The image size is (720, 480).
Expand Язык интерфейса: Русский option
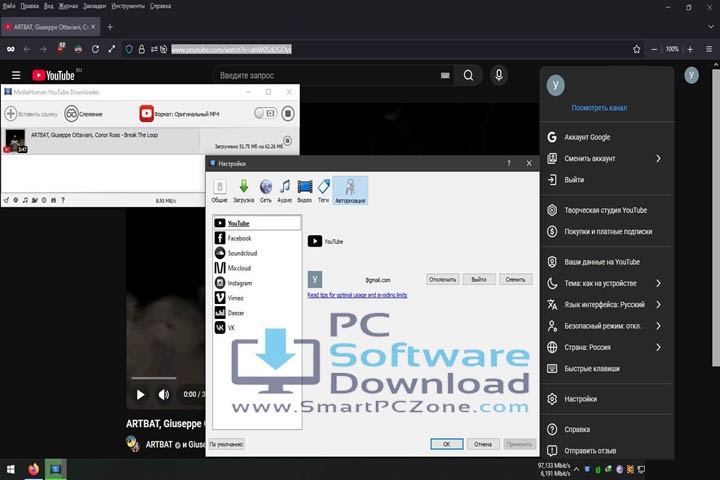[x=607, y=305]
